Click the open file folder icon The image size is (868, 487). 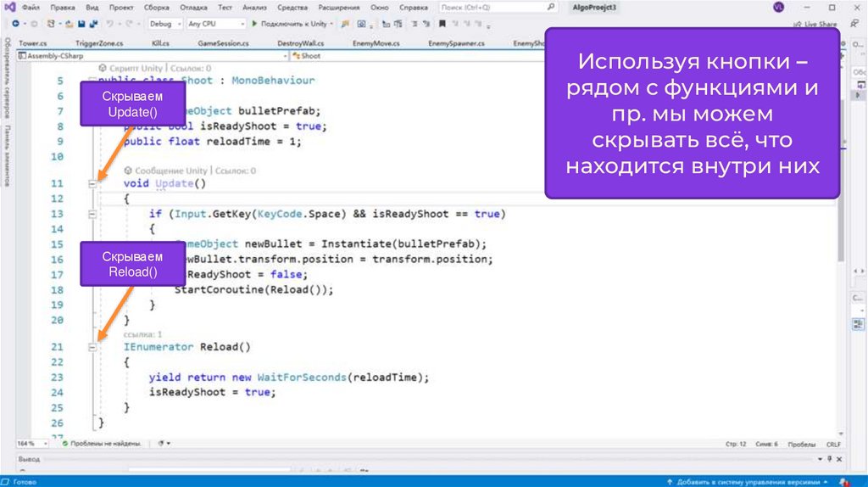70,24
